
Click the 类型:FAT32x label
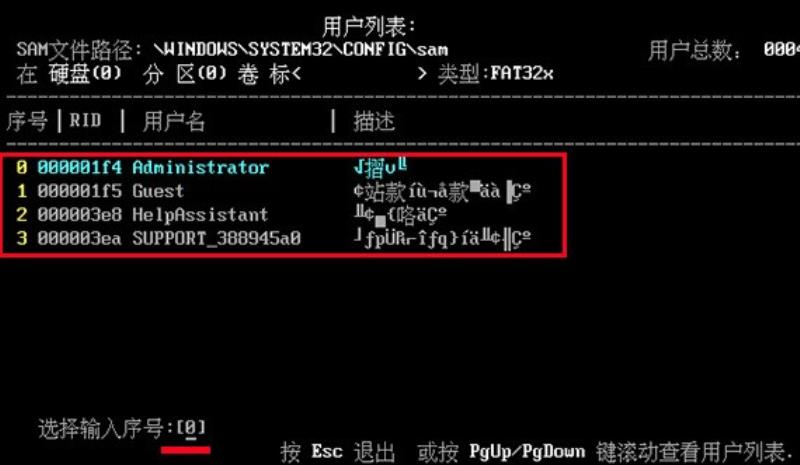(495, 74)
